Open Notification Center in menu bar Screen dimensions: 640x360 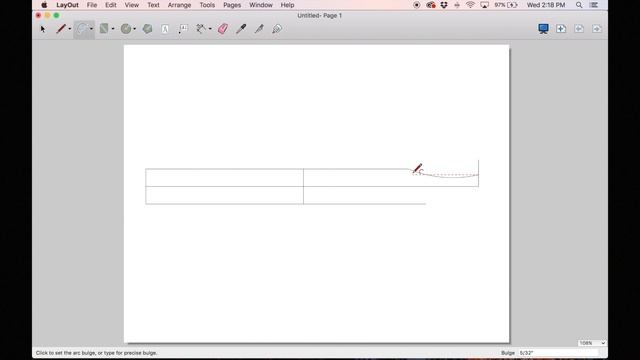[594, 5]
